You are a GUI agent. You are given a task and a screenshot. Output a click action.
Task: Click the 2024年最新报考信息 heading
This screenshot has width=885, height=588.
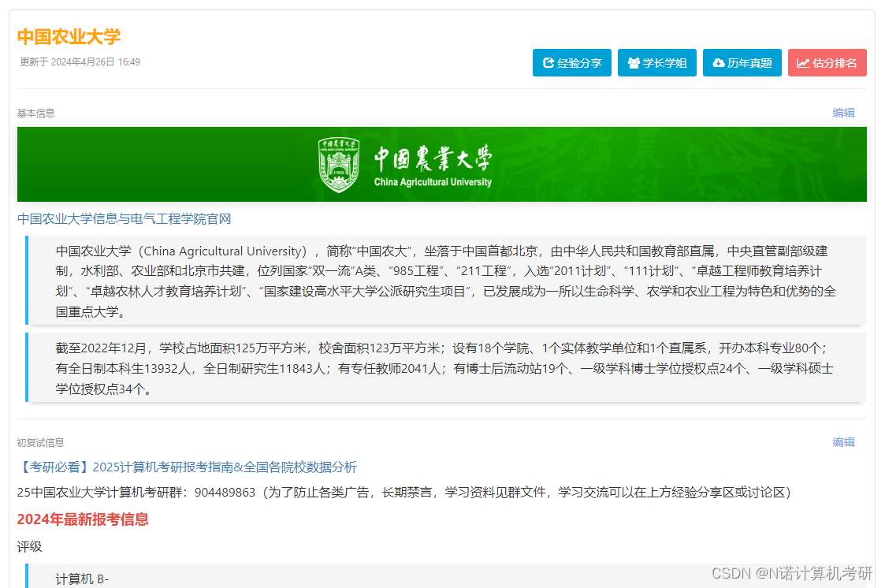click(x=83, y=519)
